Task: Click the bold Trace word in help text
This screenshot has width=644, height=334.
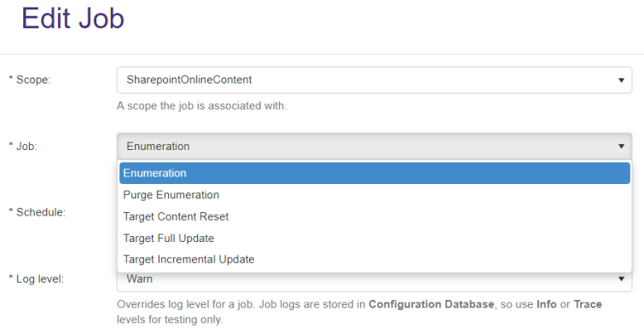Action: (x=588, y=304)
